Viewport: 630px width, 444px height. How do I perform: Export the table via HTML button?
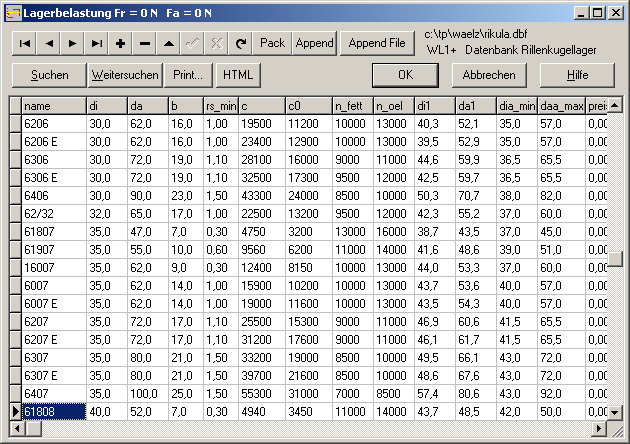point(237,75)
